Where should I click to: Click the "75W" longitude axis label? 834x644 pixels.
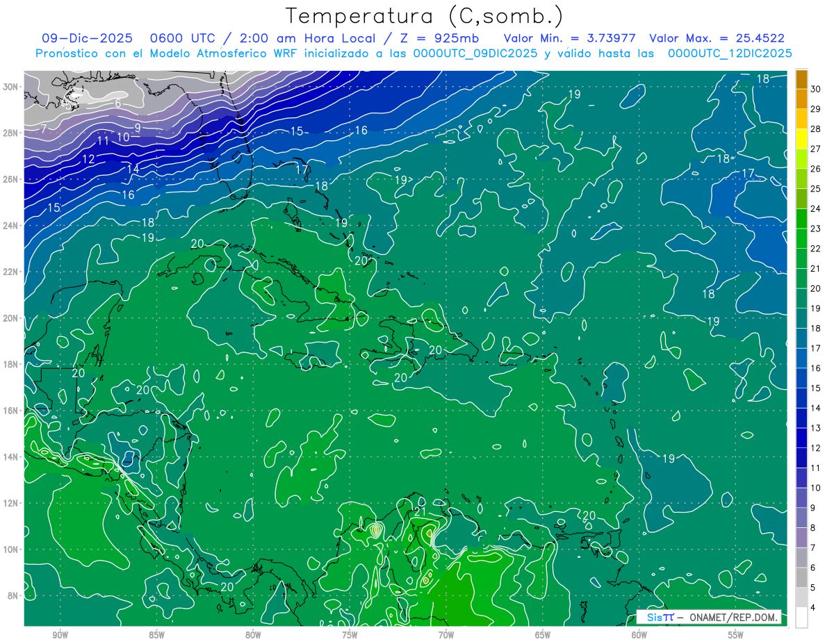point(350,635)
